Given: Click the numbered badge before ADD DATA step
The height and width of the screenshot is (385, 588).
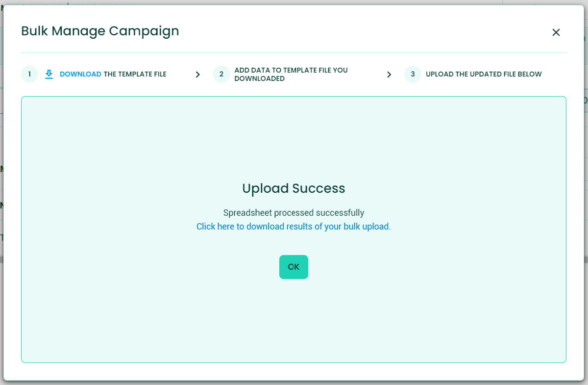Looking at the screenshot, I should click(221, 74).
